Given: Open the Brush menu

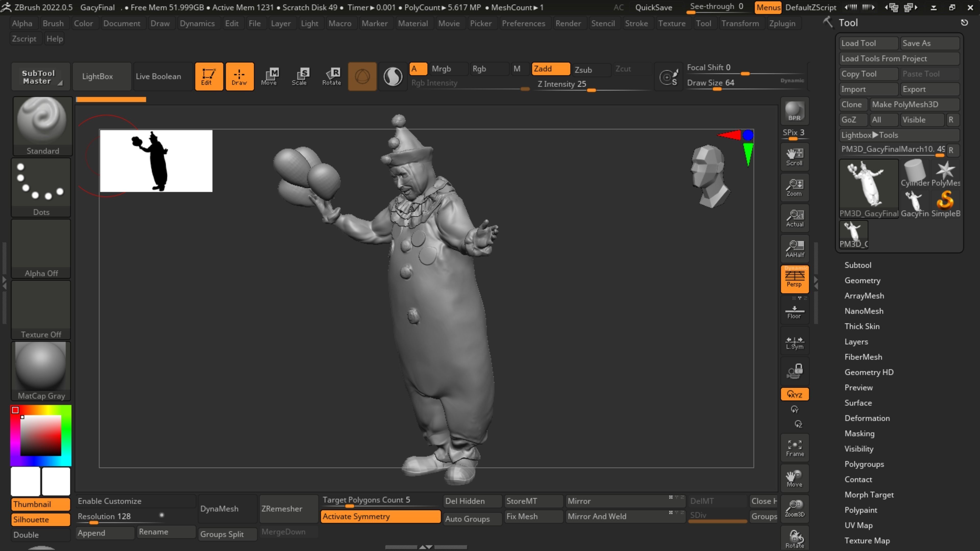Looking at the screenshot, I should pyautogui.click(x=53, y=23).
